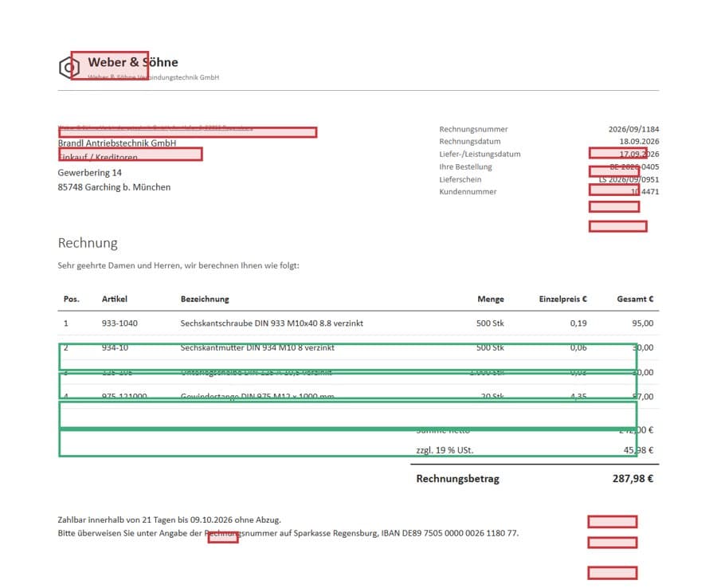Click the street address 'Gewerbering 14'

(89, 173)
